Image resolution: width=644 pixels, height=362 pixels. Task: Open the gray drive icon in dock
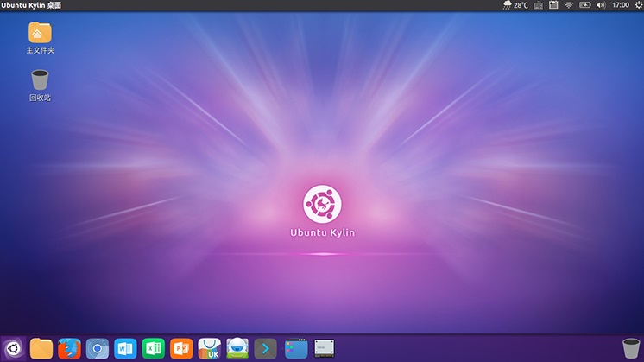325,348
